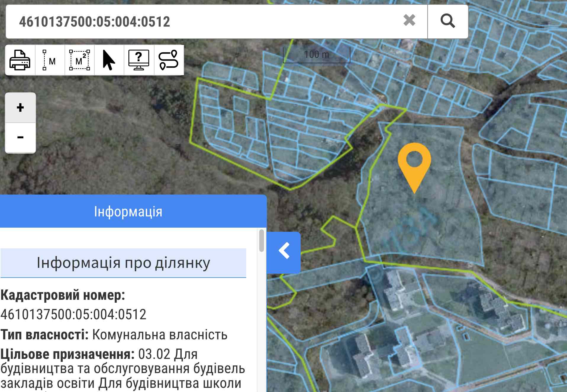567x392 pixels.
Task: Select the area measurement tool
Action: coord(79,60)
